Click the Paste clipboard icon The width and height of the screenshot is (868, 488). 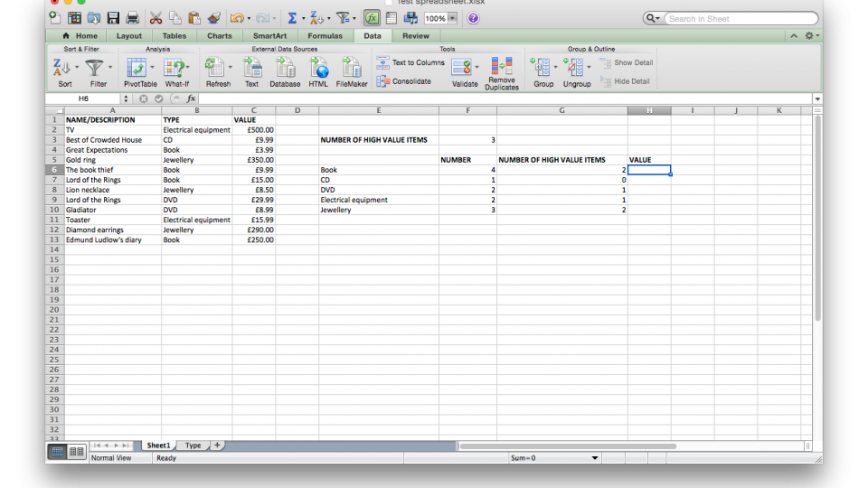(194, 18)
